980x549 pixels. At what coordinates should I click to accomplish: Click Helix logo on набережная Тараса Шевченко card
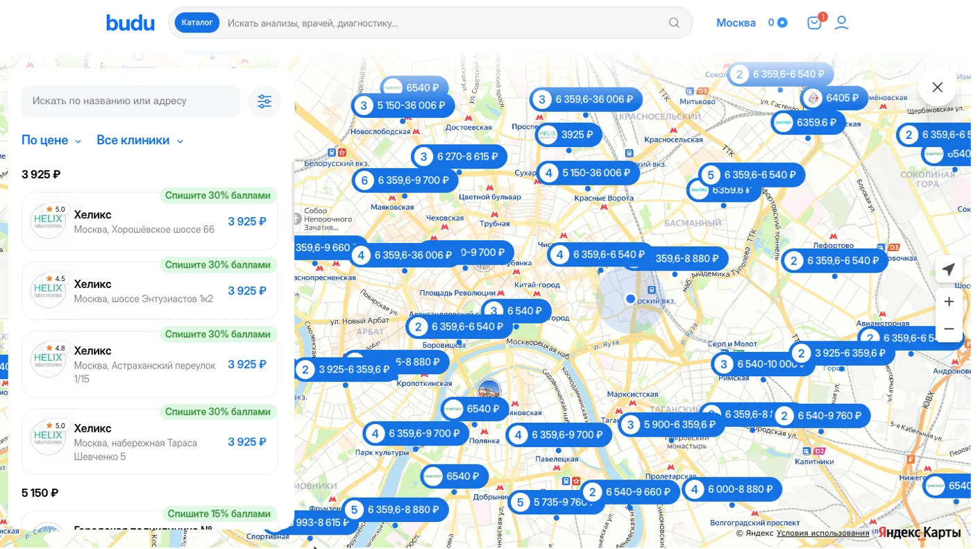point(48,438)
